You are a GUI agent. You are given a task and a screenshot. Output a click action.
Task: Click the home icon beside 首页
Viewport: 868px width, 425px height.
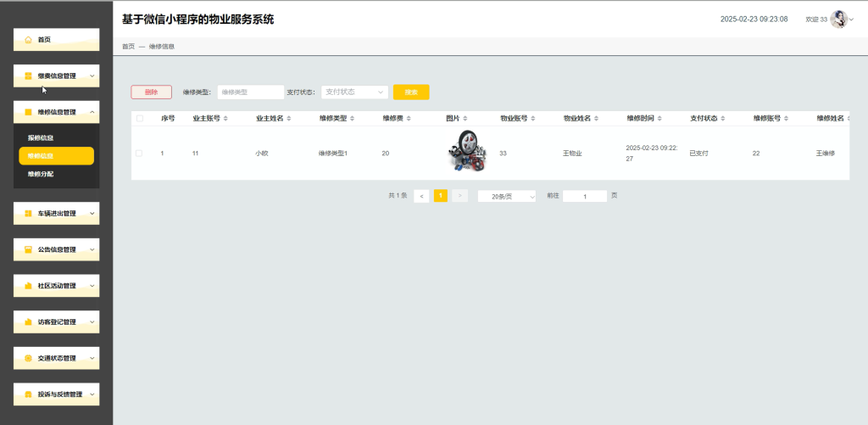(x=28, y=40)
